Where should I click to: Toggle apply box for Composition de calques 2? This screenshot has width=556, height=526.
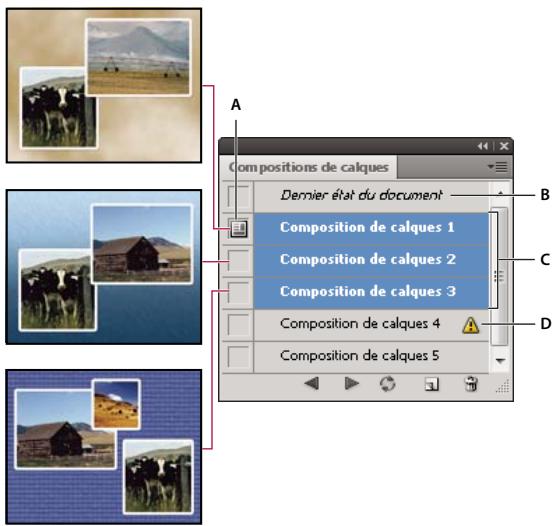coord(238,261)
